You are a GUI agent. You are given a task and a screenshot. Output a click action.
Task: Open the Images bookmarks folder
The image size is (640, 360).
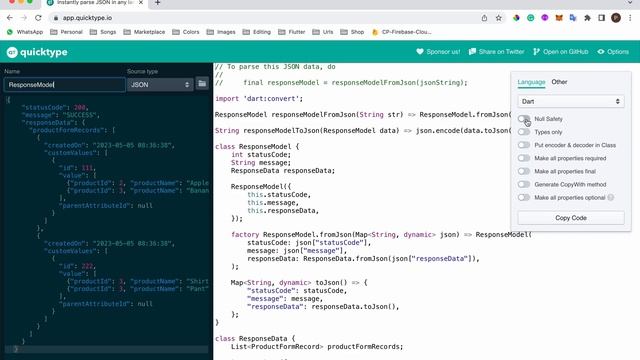221,32
